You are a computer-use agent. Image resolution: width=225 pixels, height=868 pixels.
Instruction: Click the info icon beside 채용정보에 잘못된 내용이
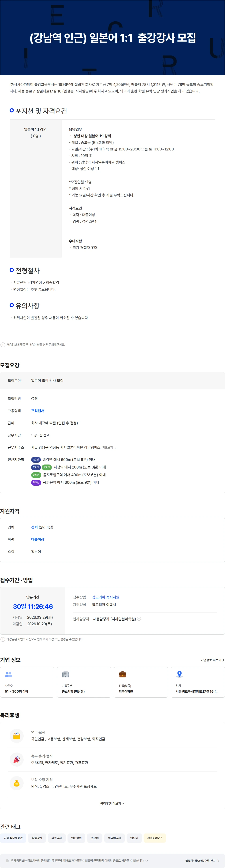pyautogui.click(x=3, y=345)
